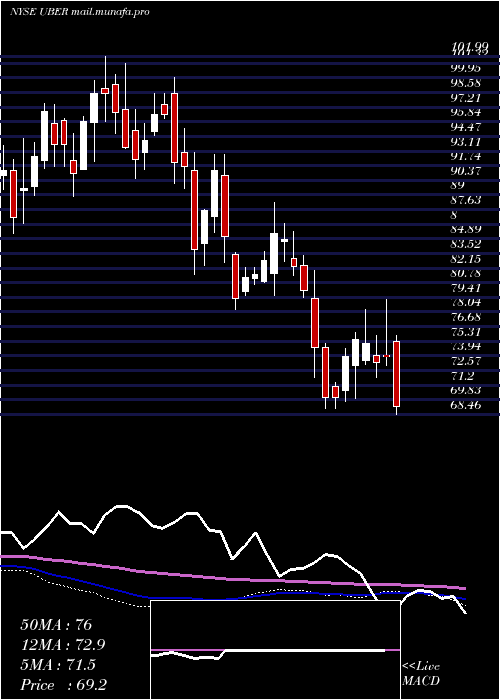Click the 80.78 price axis label
Image resolution: width=500 pixels, height=700 pixels.
point(466,273)
